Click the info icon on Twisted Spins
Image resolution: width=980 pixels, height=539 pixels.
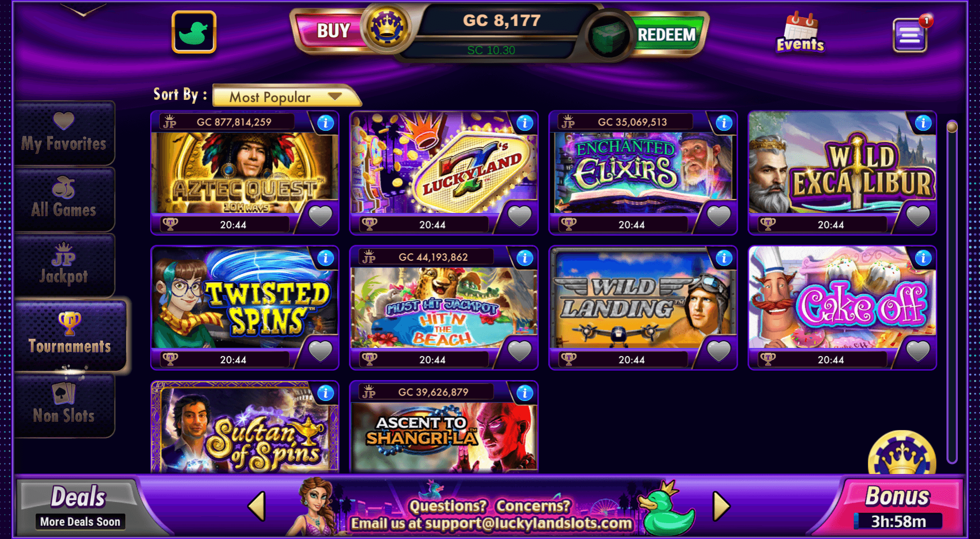tap(325, 258)
